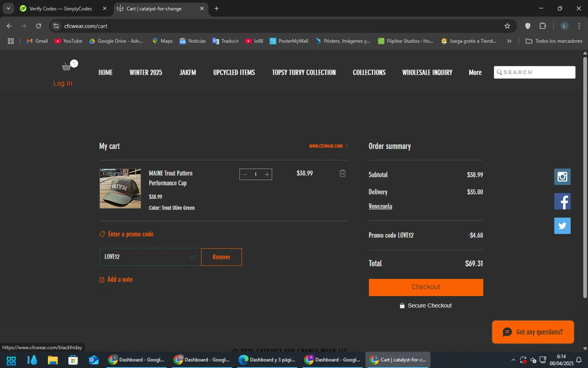Open Outlook from taskbar

point(93,360)
